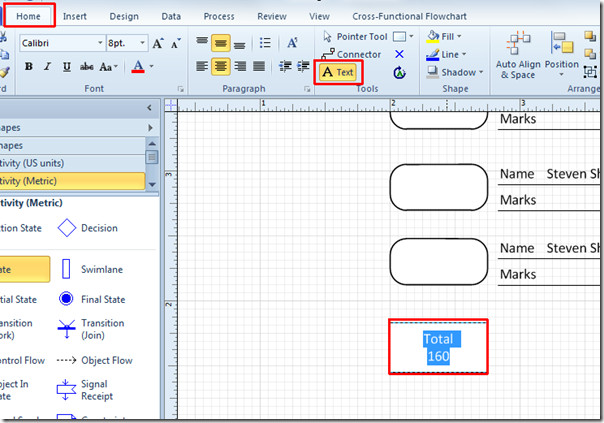Select the Object Flow shape
The image size is (604, 423).
pos(95,360)
